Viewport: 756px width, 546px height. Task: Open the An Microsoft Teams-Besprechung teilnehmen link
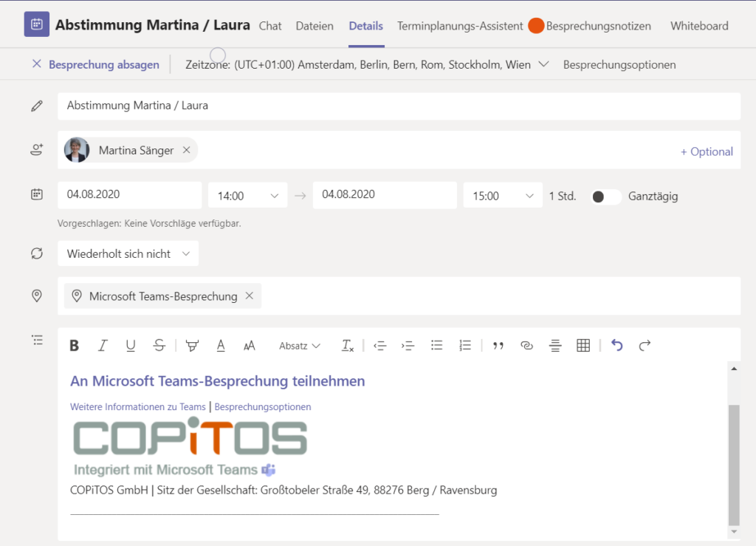218,381
